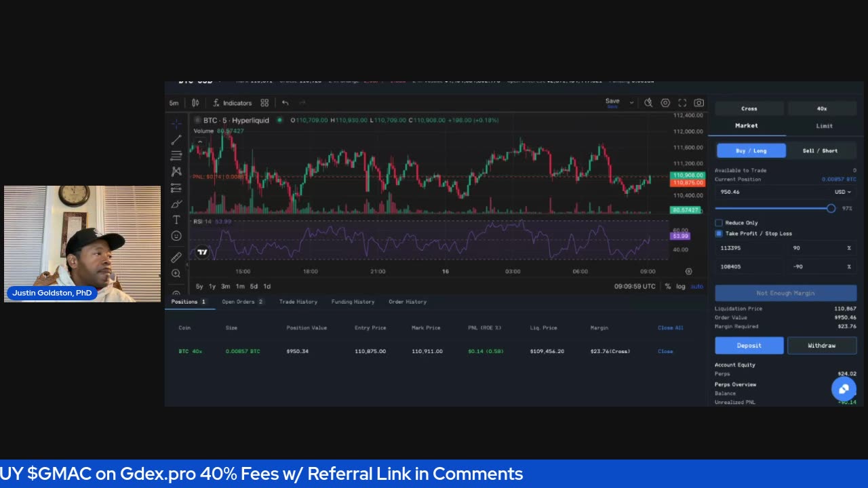Viewport: 868px width, 488px height.
Task: Click the Withdraw button
Action: (x=822, y=346)
